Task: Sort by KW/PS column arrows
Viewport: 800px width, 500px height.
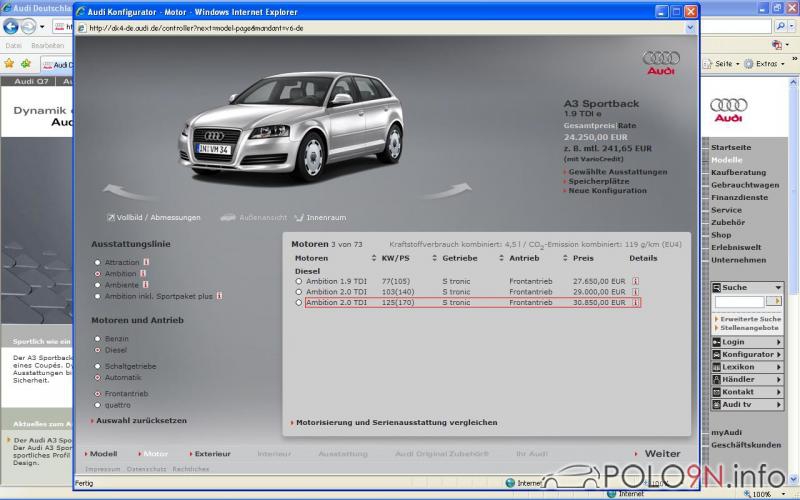Action: pos(435,258)
